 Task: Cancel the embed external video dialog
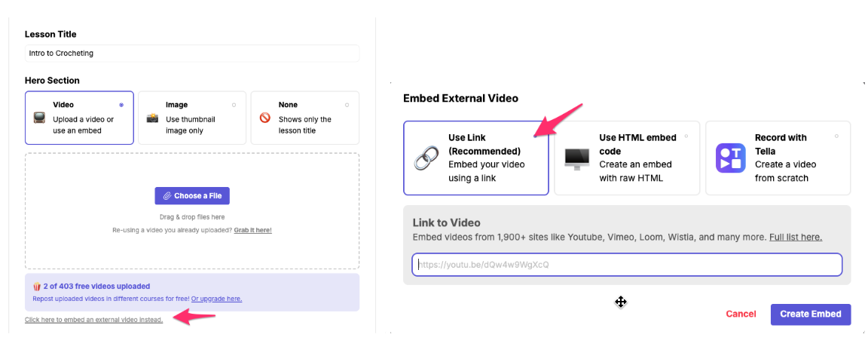click(x=741, y=314)
